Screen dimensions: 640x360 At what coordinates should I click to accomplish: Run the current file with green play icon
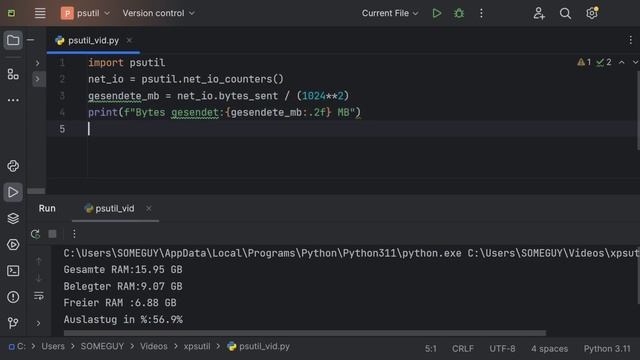[437, 13]
